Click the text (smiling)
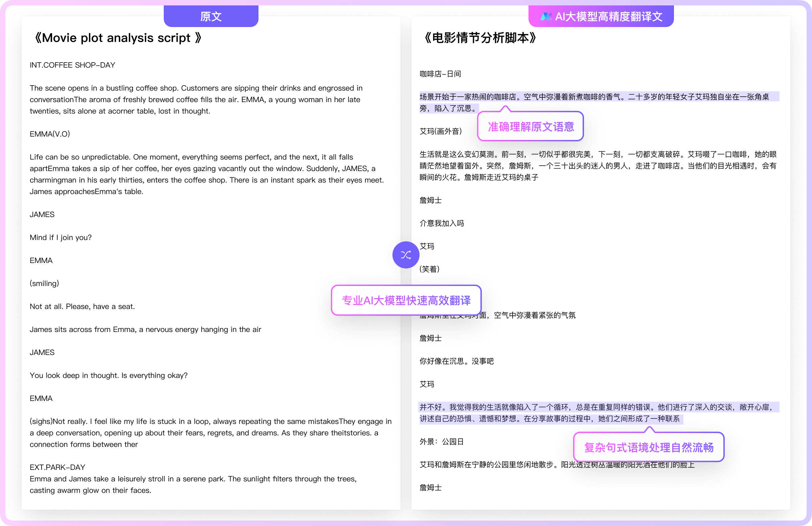Screen dimensions: 812x526 point(44,283)
